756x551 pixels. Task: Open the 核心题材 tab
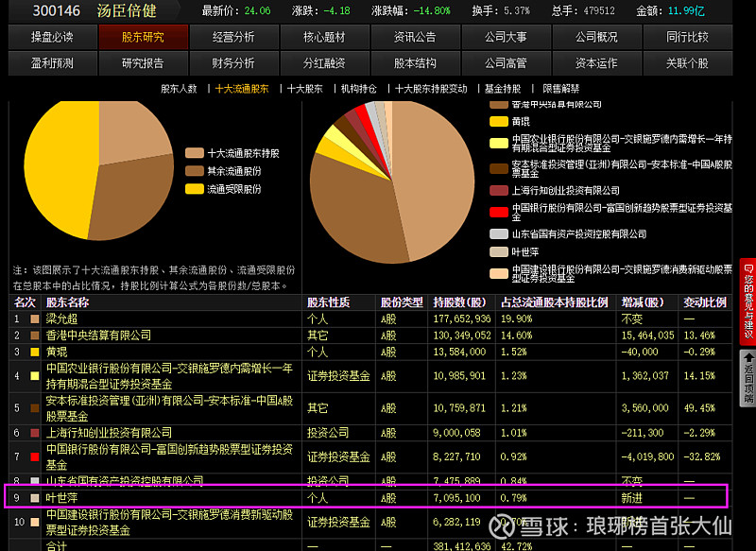[x=324, y=37]
